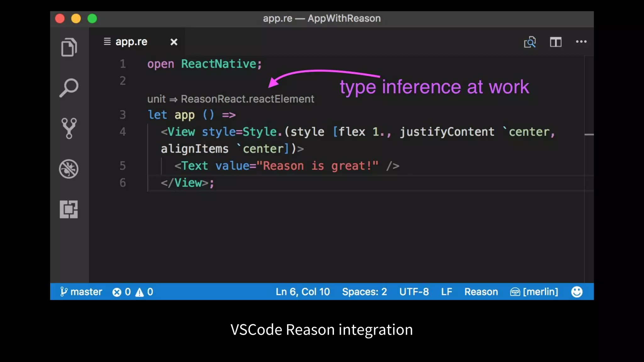The width and height of the screenshot is (644, 362).
Task: Click 'justifyContent' in the View style line
Action: 447,132
